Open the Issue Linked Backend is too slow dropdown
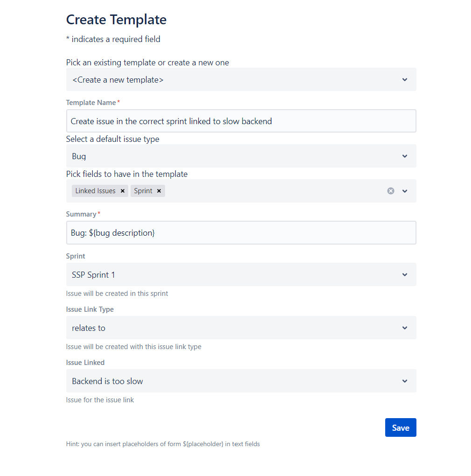 (x=241, y=381)
